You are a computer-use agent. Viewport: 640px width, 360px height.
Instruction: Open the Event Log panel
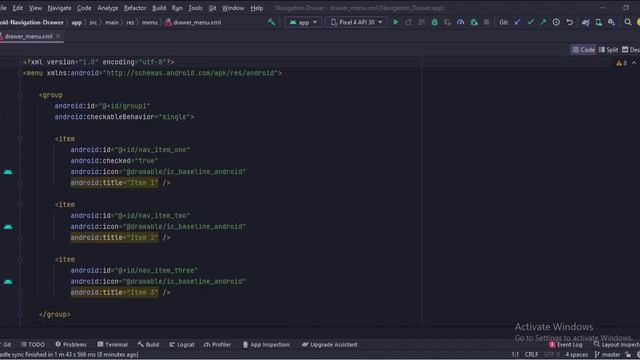[566, 344]
